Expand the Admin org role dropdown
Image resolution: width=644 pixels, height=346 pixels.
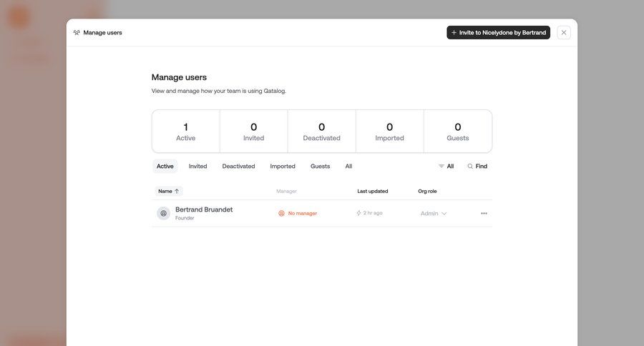(434, 214)
